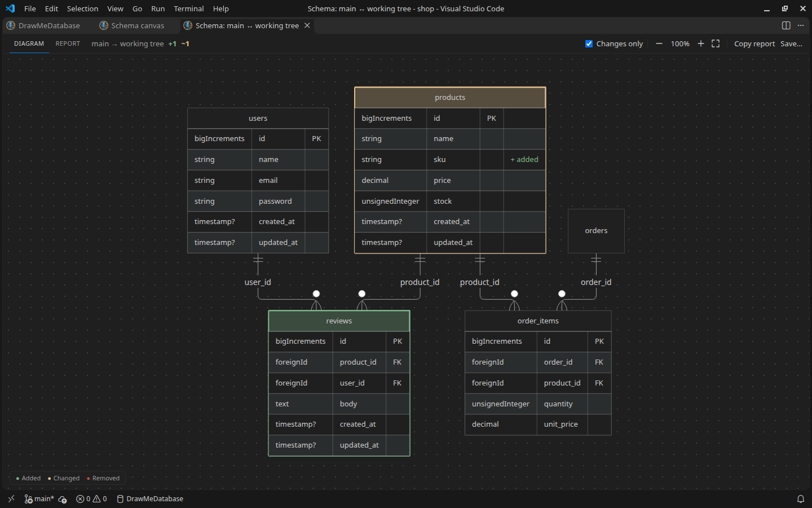Click the Changed legend entry
812x508 pixels.
click(x=64, y=478)
